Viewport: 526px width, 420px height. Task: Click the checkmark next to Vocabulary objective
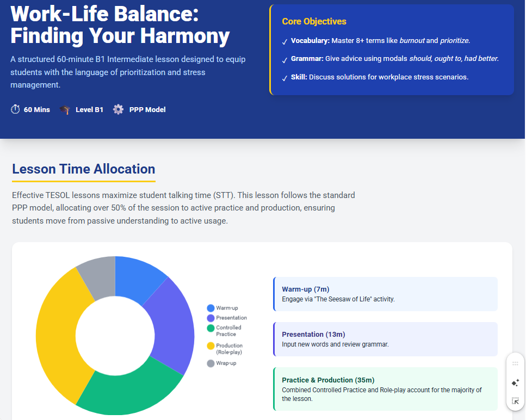click(284, 41)
